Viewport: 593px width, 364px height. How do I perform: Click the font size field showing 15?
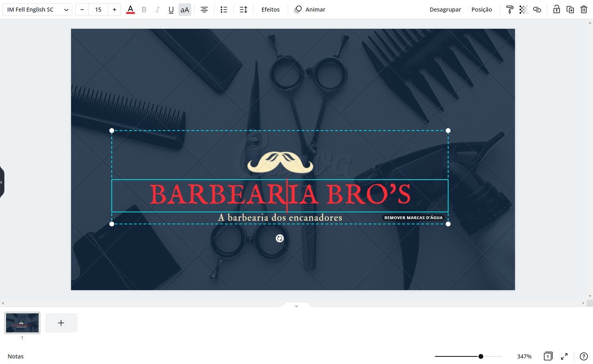pos(98,10)
